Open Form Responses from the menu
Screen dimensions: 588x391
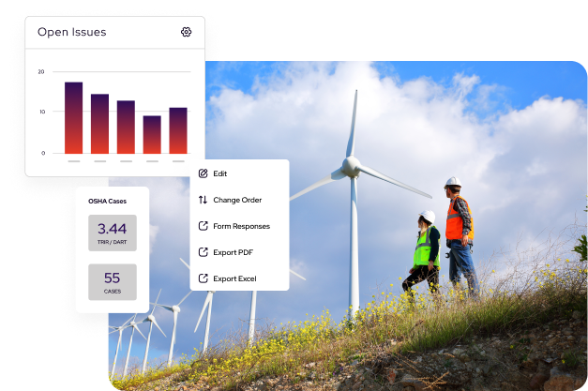tap(240, 226)
